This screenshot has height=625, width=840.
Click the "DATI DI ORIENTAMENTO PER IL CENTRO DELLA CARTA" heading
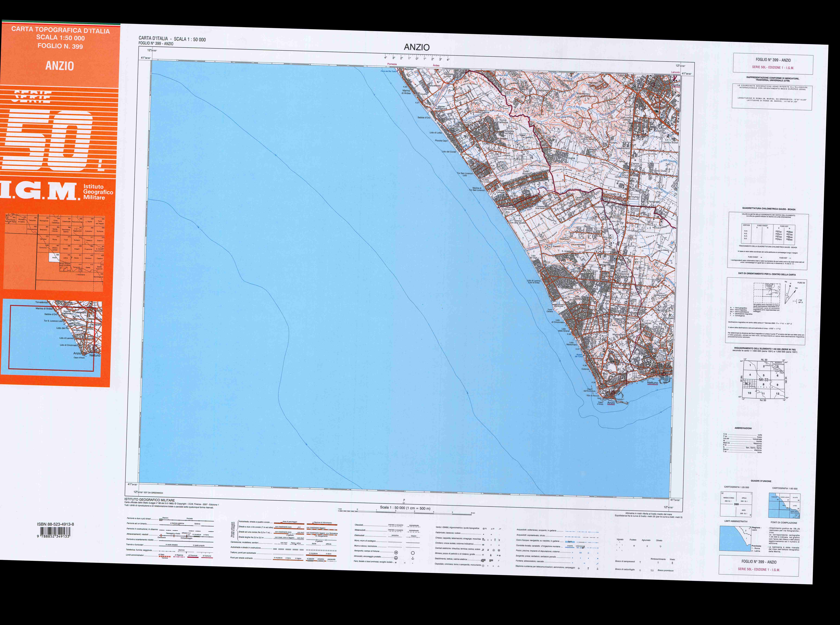point(767,274)
